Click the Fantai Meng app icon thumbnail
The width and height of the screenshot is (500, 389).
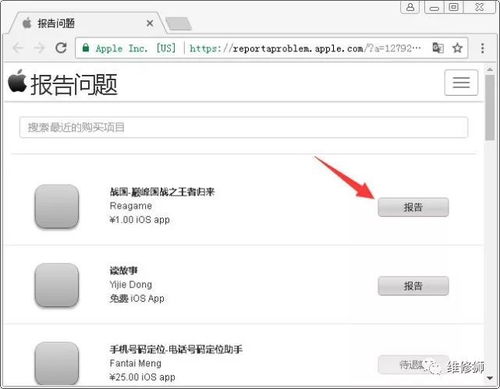[x=57, y=364]
